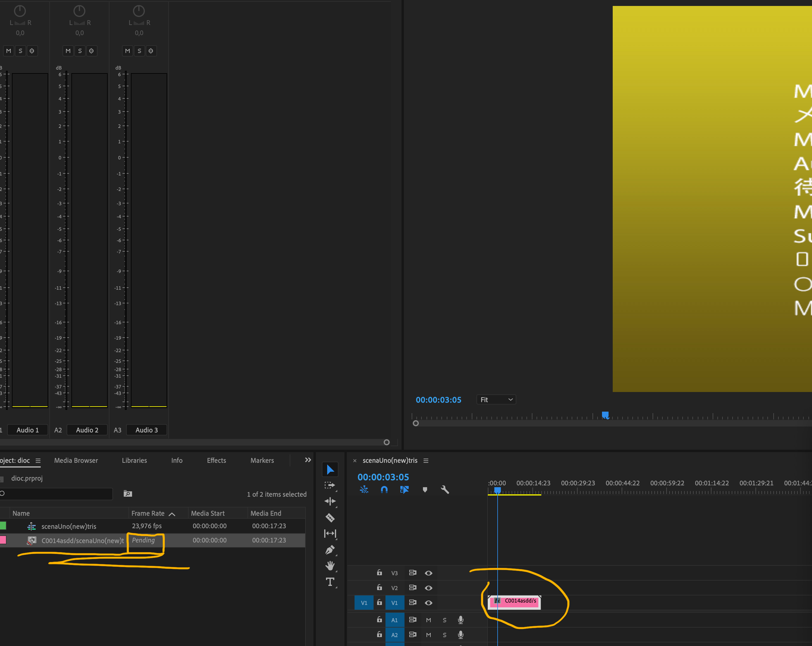The height and width of the screenshot is (646, 812).
Task: Click the find bin icon beside search
Action: coord(128,494)
